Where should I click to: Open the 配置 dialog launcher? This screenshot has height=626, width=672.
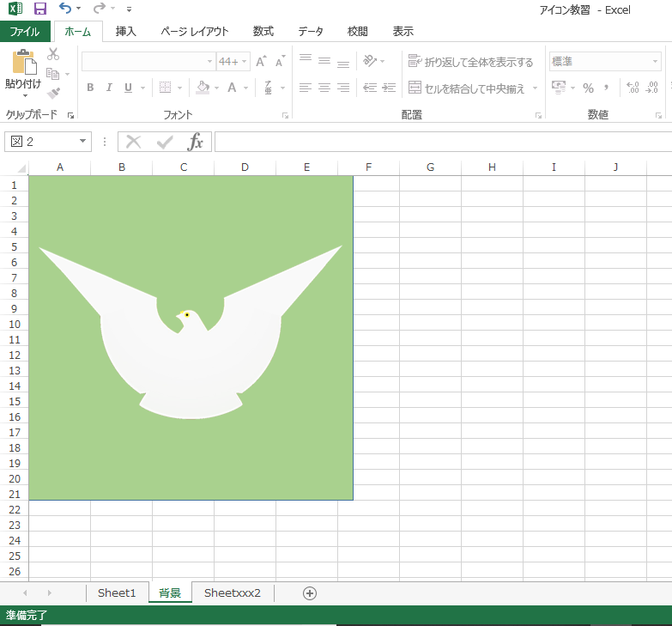539,115
